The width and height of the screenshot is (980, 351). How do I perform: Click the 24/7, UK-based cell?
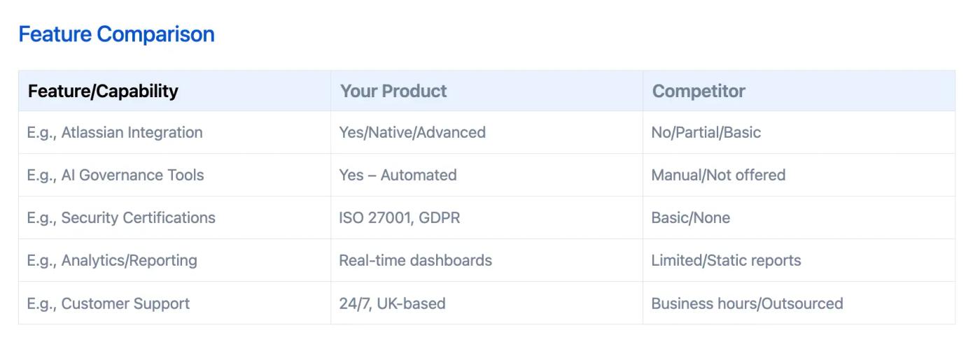392,303
